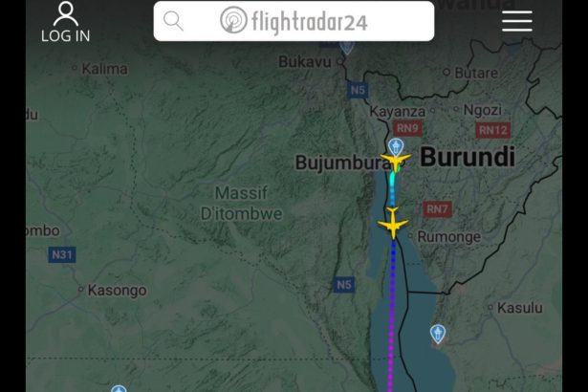Click the search magnifier icon
Screen dimensions: 588x392
click(x=173, y=21)
